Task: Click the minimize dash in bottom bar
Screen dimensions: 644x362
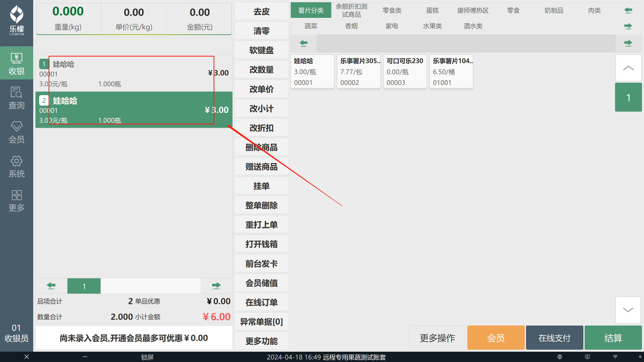Action: point(85,357)
